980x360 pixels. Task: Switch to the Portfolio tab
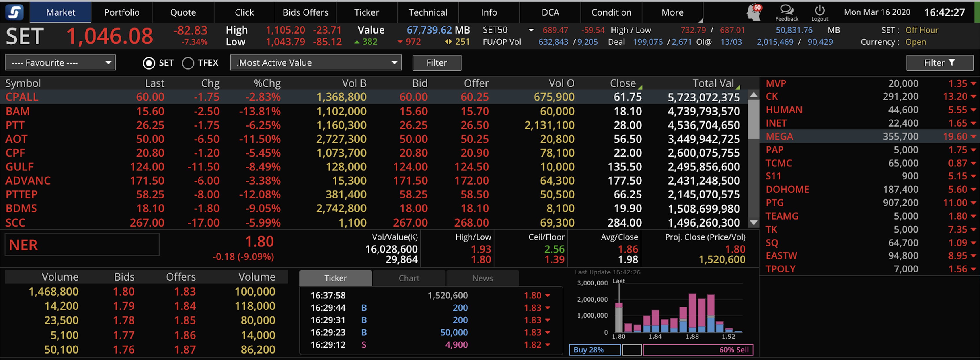click(122, 12)
